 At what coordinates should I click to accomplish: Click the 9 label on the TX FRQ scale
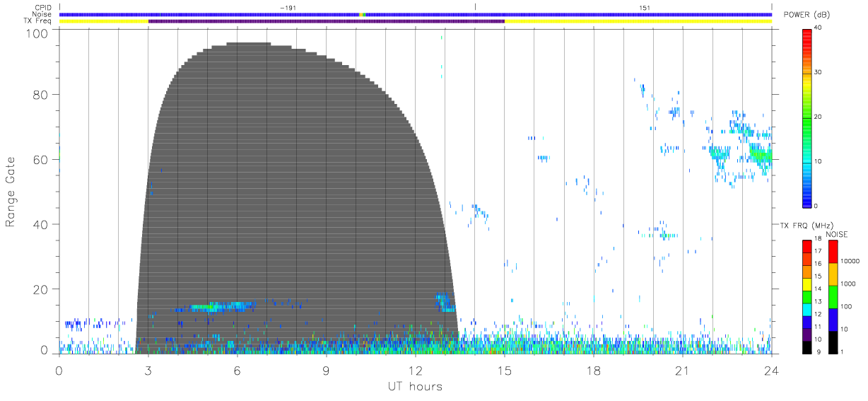[x=817, y=351]
